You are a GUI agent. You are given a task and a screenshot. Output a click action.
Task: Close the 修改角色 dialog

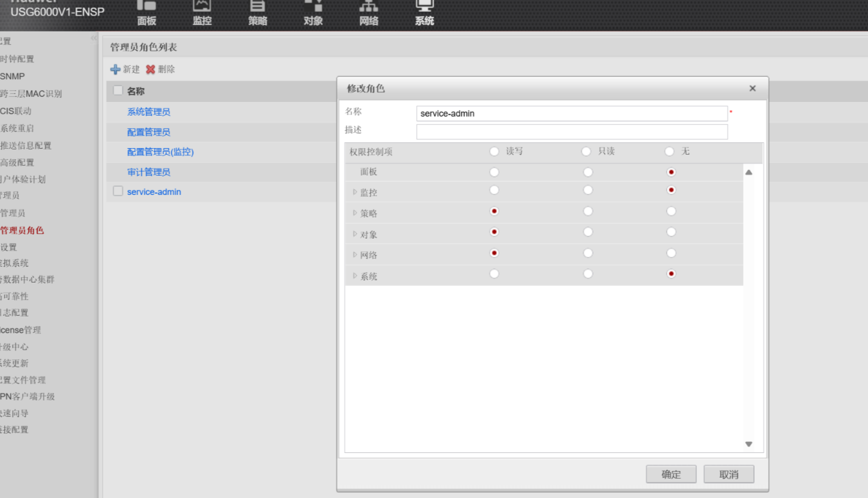[752, 88]
